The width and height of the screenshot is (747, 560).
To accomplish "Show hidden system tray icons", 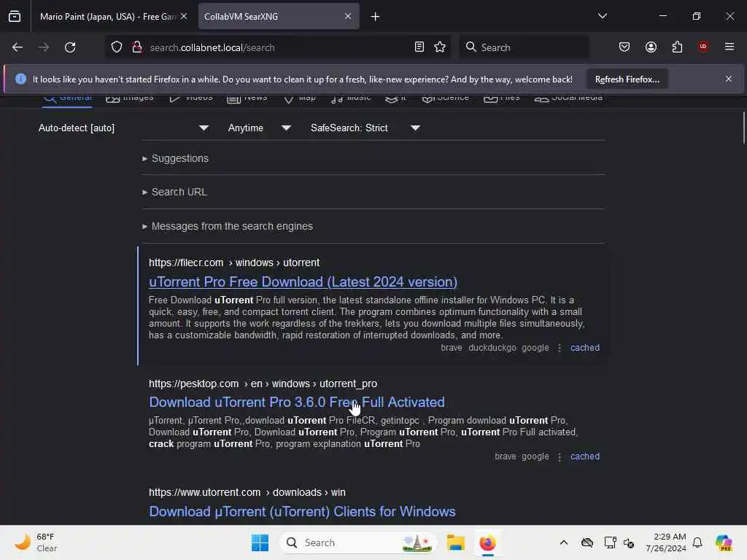I will pos(564,542).
